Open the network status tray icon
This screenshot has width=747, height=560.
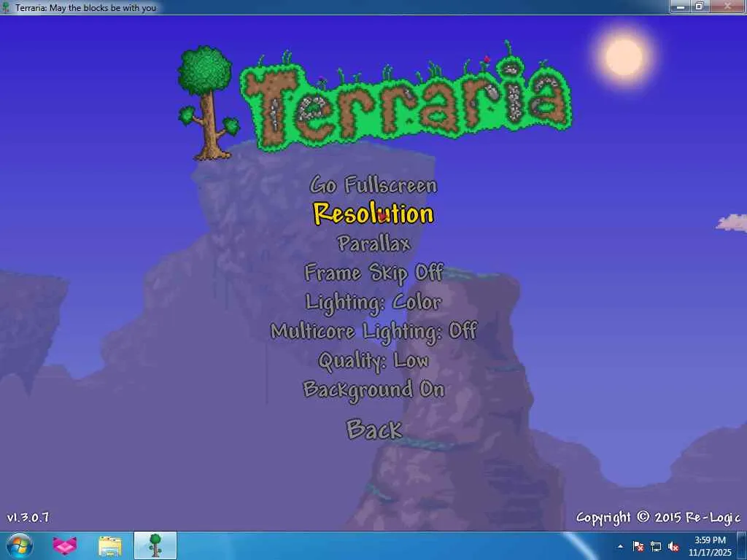pyautogui.click(x=656, y=546)
